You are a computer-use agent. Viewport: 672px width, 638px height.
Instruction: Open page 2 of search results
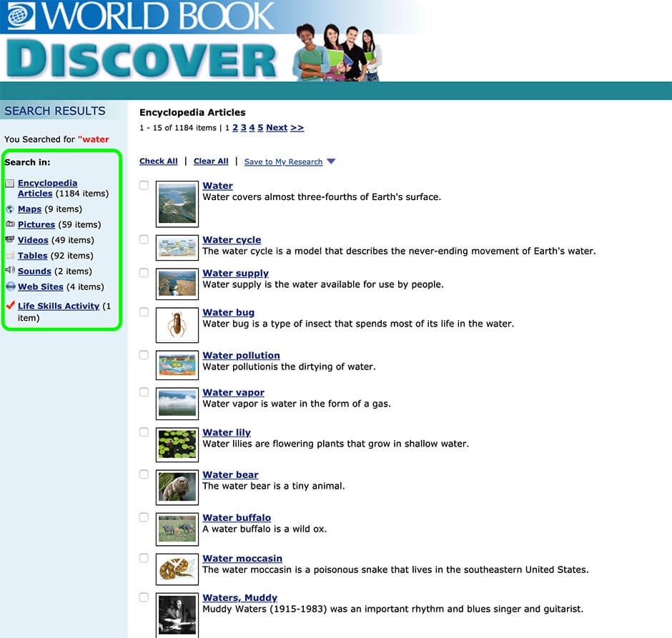(x=235, y=127)
